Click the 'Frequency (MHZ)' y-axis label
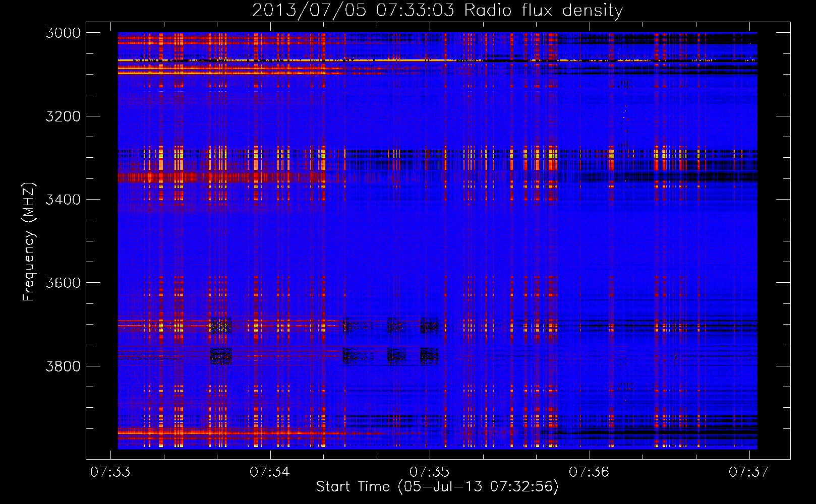 29,242
